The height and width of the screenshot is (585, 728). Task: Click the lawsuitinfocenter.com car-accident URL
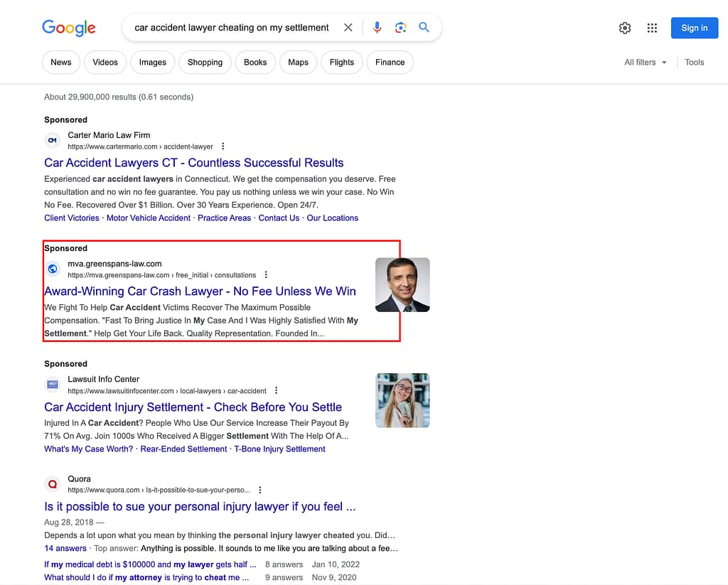tap(166, 391)
